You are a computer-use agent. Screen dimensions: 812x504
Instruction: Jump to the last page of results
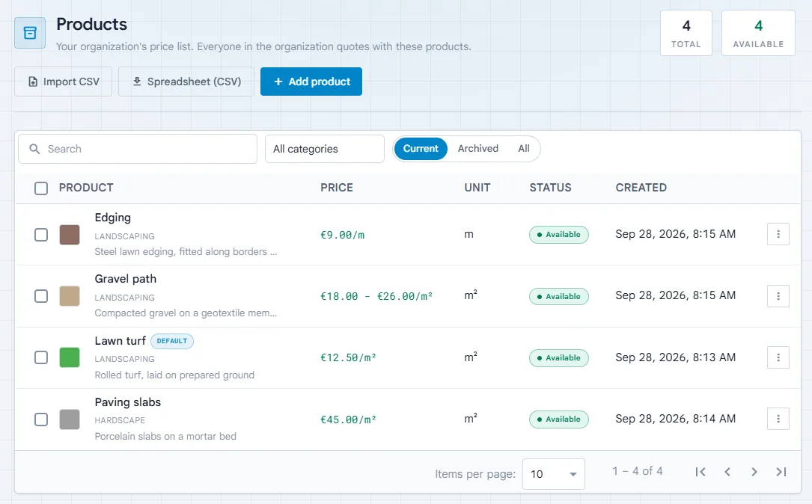tap(781, 472)
